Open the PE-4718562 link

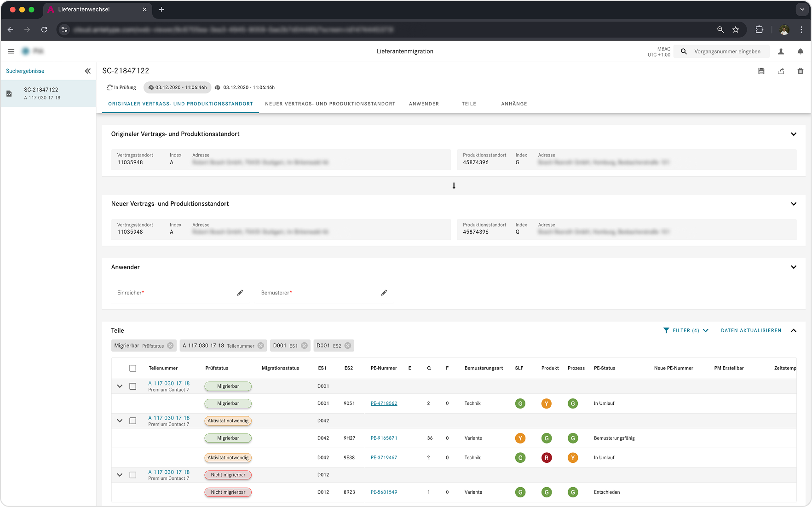[x=384, y=403]
